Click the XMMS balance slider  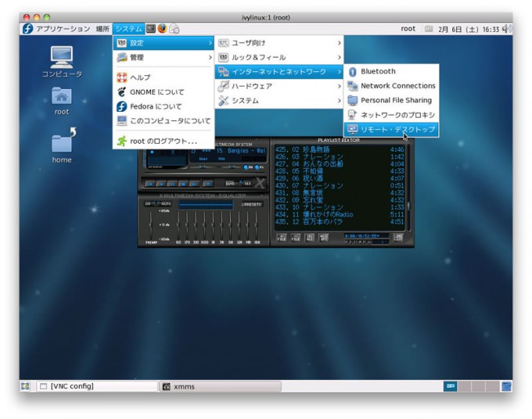pyautogui.click(x=232, y=167)
